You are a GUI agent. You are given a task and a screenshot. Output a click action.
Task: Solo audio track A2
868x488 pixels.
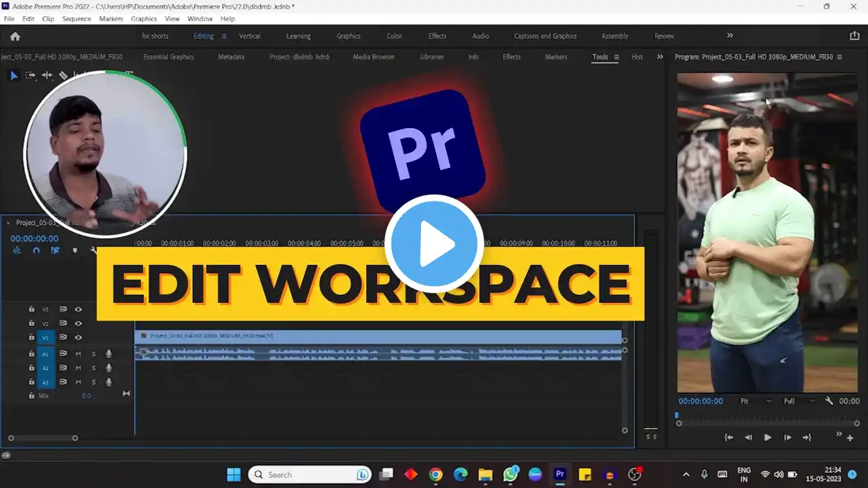point(94,368)
